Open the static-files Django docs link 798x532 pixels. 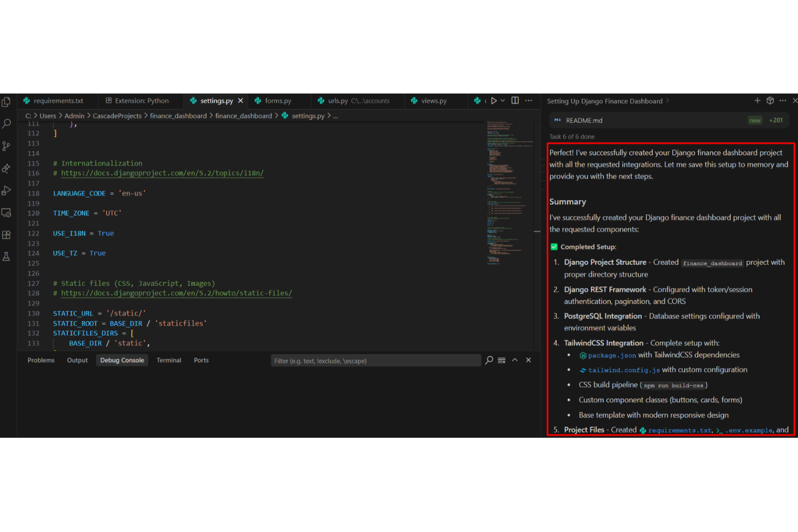point(176,293)
